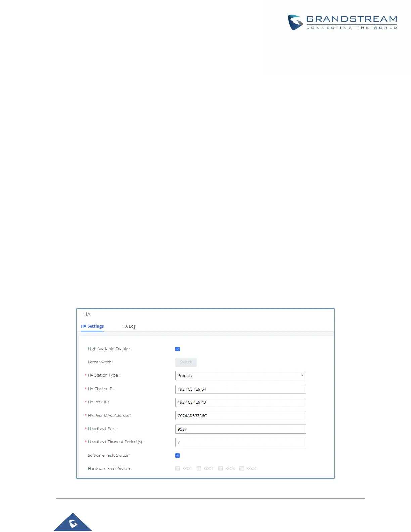Screen dimensions: 411x532
Task: Click the Heartbeat Port label
Action: (x=103, y=429)
